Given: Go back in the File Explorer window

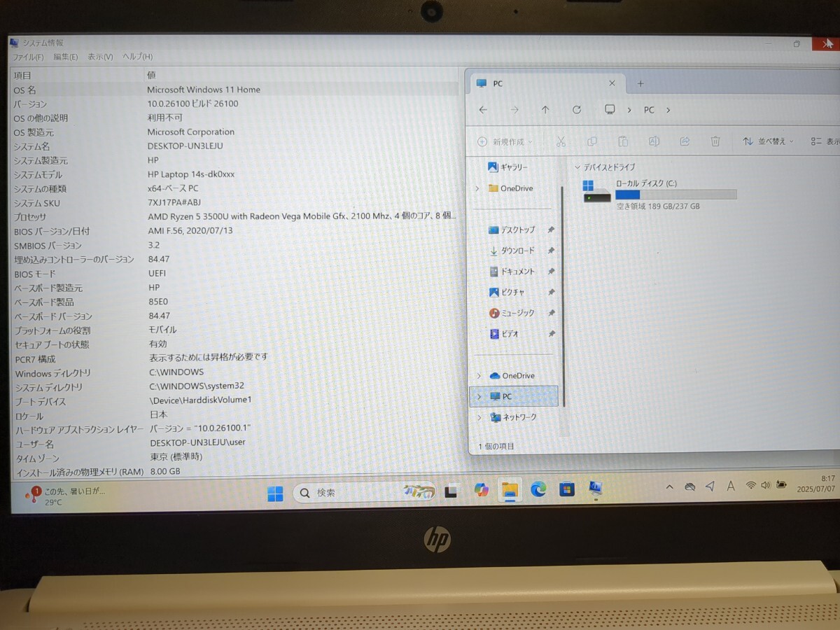Looking at the screenshot, I should click(x=483, y=110).
